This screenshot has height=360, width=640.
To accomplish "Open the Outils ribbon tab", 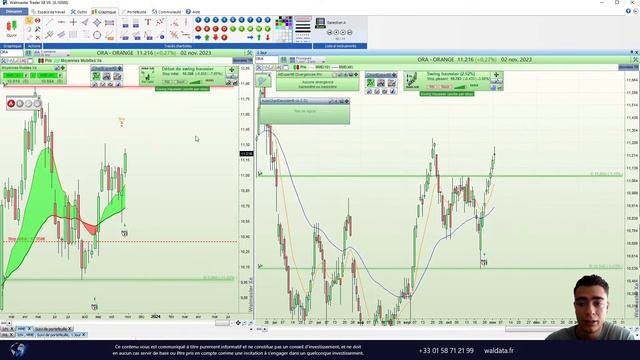I will pos(79,12).
